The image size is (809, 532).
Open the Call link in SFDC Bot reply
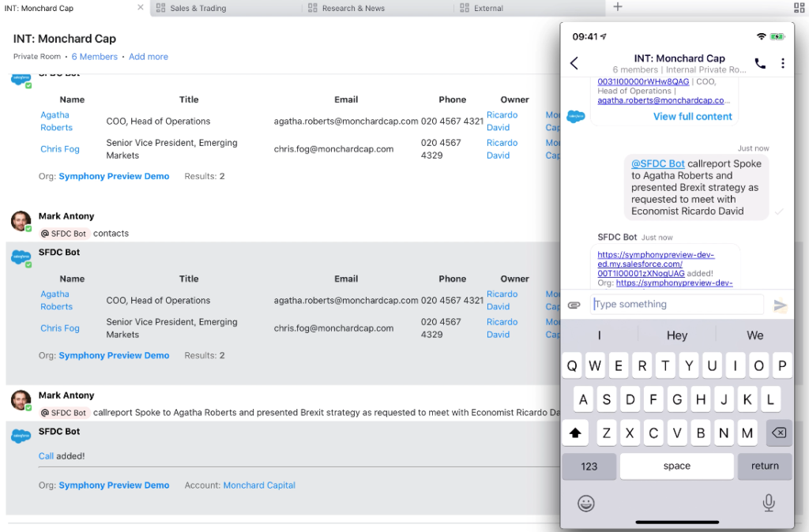46,456
